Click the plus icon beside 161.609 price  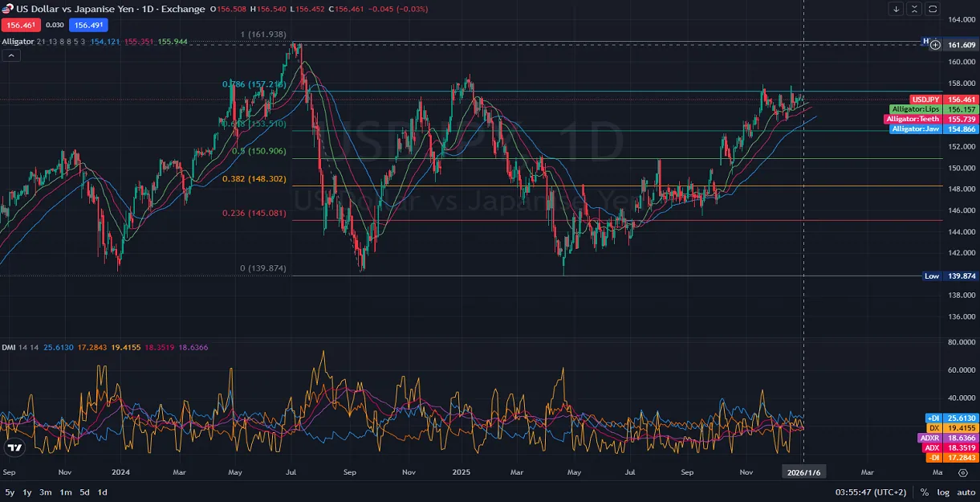click(x=935, y=45)
